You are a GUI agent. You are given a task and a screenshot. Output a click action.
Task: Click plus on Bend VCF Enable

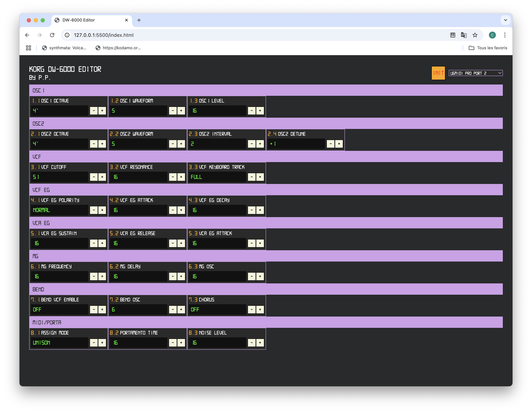(x=102, y=310)
